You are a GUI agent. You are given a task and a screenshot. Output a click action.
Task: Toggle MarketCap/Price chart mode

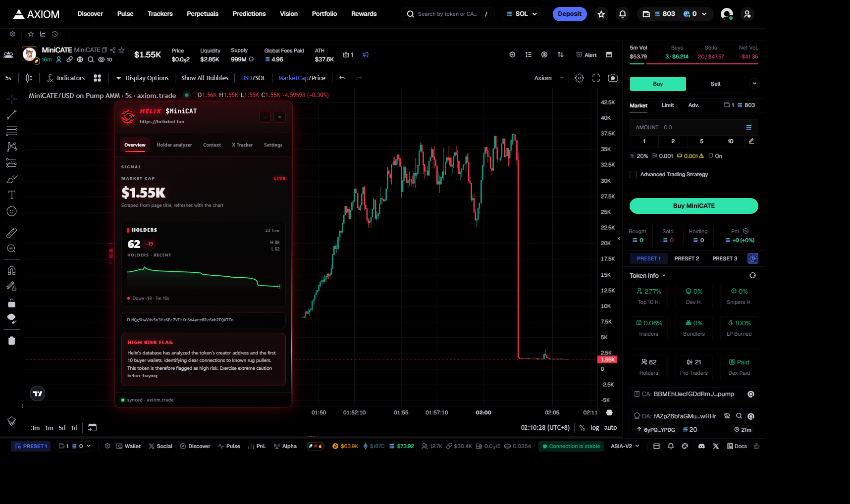coord(302,78)
